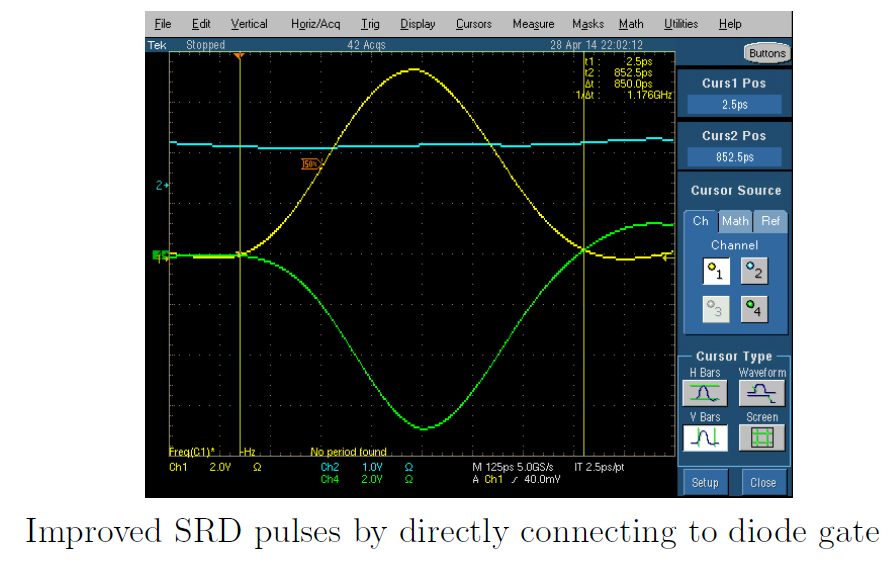Viewport: 891px width, 564px height.
Task: Select the V Bars cursor type icon
Action: pos(703,437)
